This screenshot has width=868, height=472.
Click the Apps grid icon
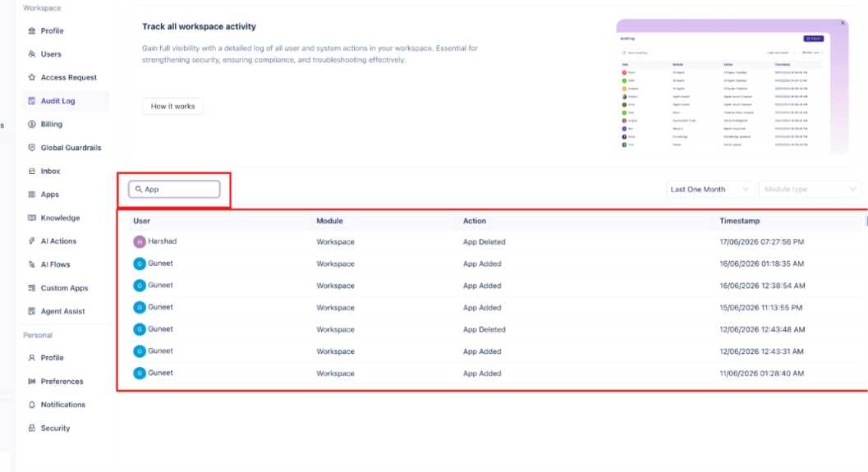click(x=31, y=195)
